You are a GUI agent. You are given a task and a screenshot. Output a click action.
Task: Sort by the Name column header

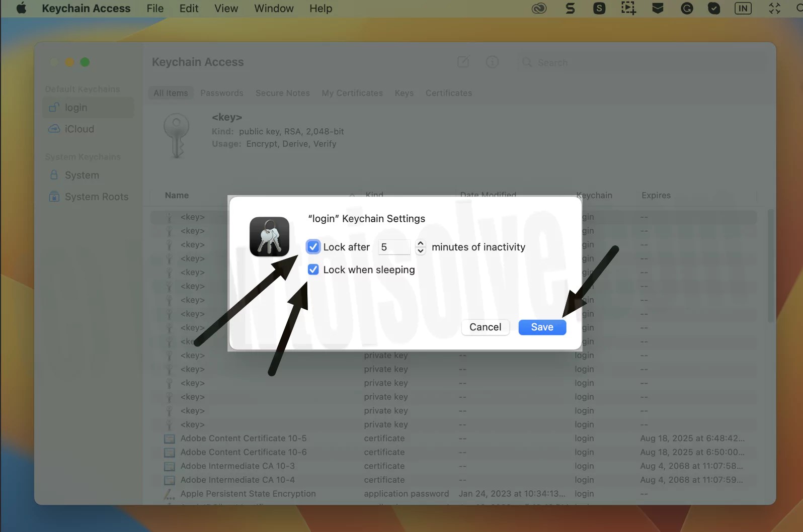click(177, 195)
